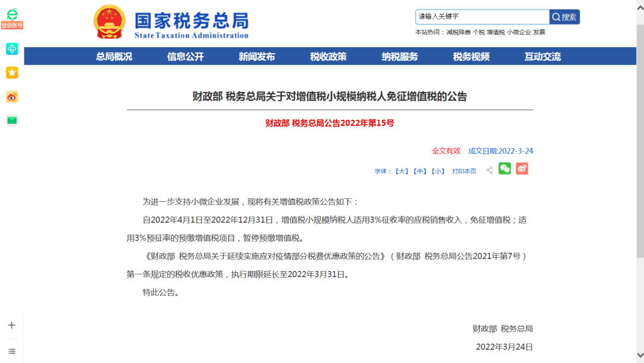The height and width of the screenshot is (363, 644).
Task: Share article to Weibo red icon
Action: point(522,168)
